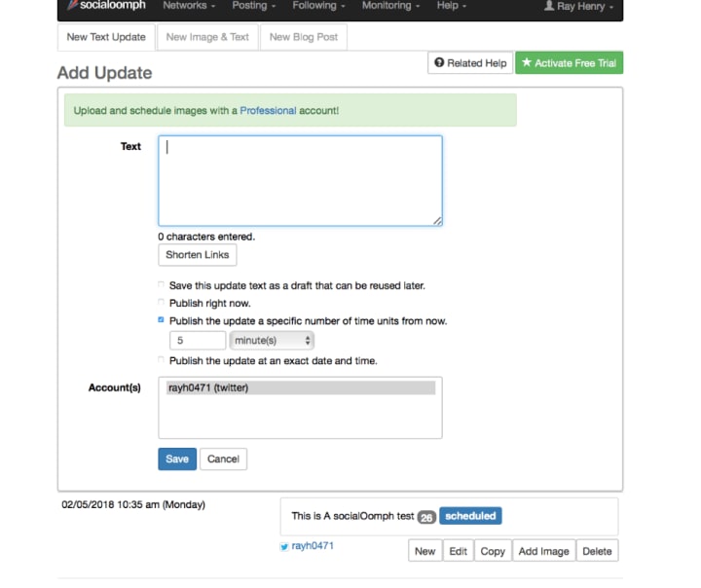Click the '02/05/2018 10:35 am (Monday)' date text
The image size is (701, 588).
(133, 505)
